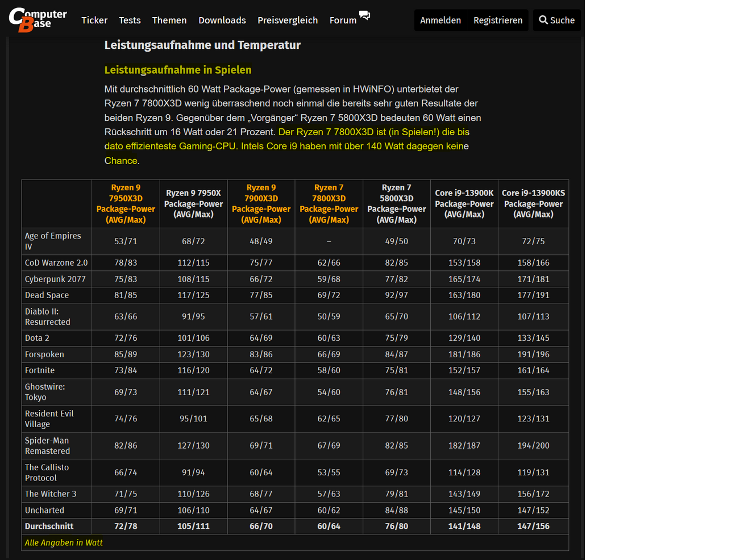Click the average value 147/156

[533, 526]
